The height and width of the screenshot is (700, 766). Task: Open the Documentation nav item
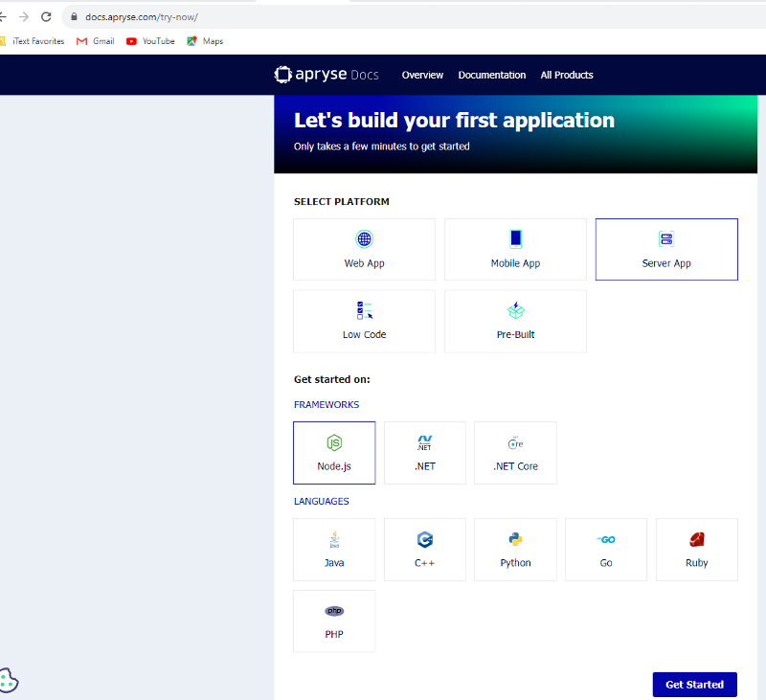491,75
